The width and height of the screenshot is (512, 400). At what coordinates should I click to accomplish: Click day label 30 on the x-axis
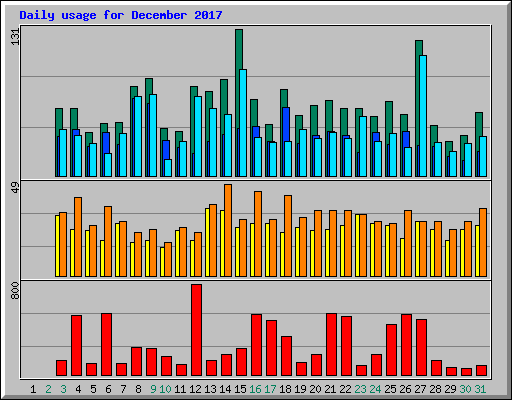pos(465,389)
